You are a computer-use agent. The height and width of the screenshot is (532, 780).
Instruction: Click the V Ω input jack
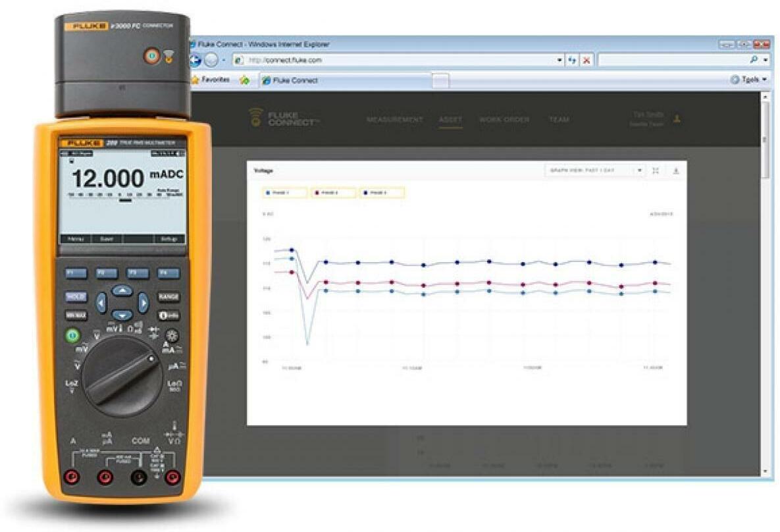click(x=172, y=478)
